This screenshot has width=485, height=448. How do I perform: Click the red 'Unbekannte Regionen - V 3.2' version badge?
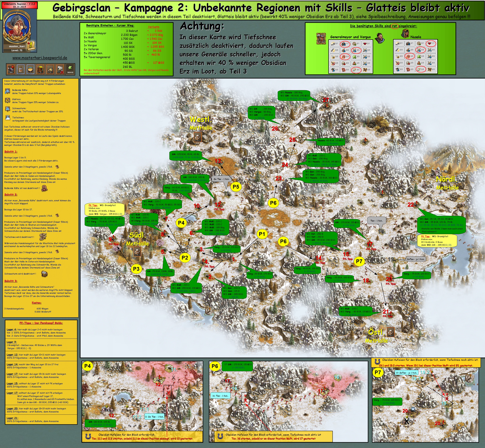[x=19, y=5]
